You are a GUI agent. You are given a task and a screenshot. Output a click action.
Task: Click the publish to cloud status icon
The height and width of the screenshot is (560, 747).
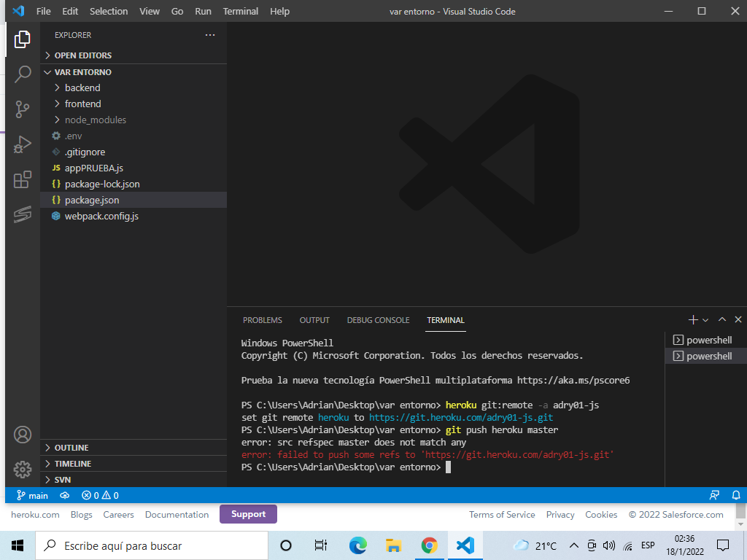click(65, 496)
